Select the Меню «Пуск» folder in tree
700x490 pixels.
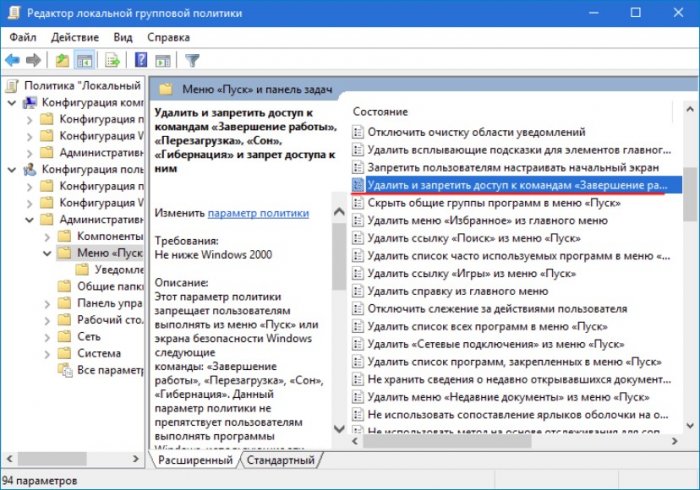click(x=100, y=253)
